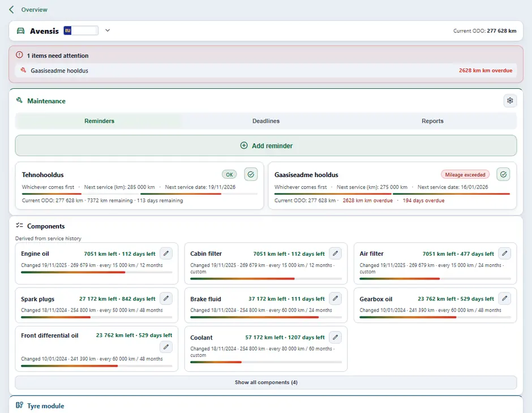Click the '1 items need attention' heading
Image resolution: width=532 pixels, height=413 pixels.
click(x=58, y=55)
